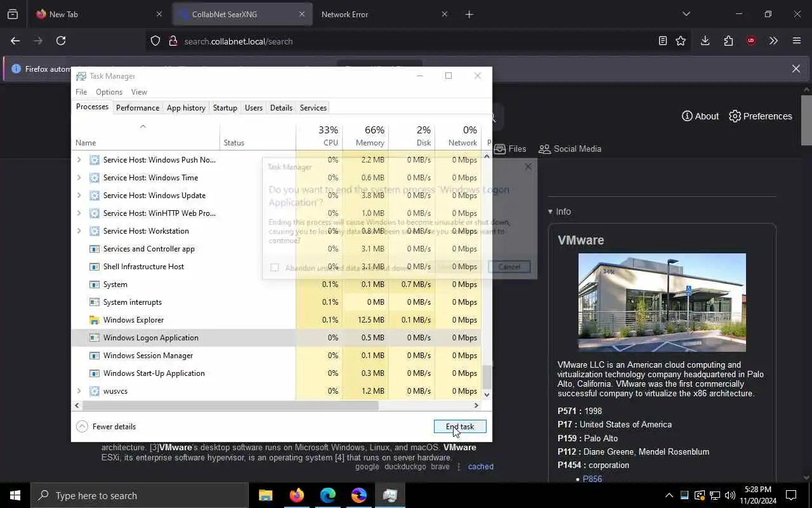
Task: Open Task Manager Options menu
Action: pyautogui.click(x=109, y=92)
